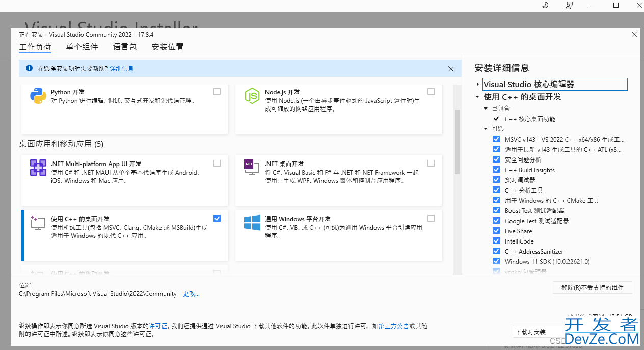Screen dimensions: 644x350
Task: Switch to 语言包 tab
Action: click(125, 47)
